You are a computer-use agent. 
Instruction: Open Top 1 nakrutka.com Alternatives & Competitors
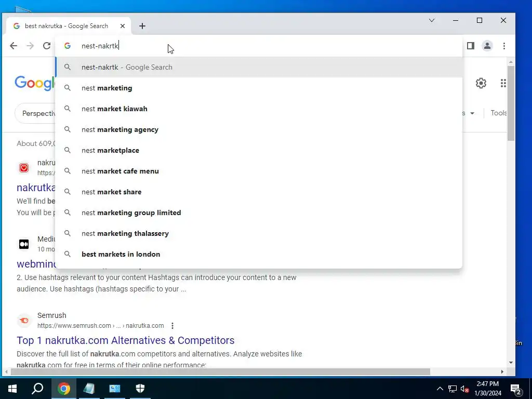[126, 340]
